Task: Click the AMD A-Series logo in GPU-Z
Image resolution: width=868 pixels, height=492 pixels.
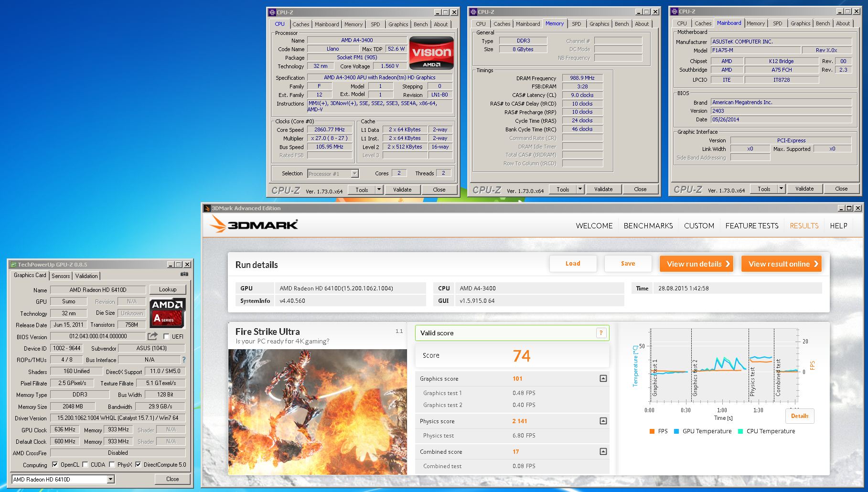Action: (167, 313)
